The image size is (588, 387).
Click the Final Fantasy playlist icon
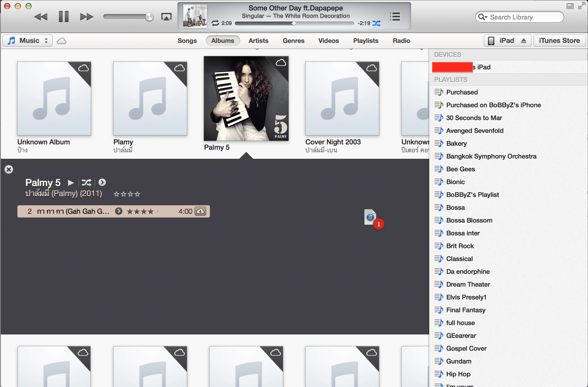point(439,310)
